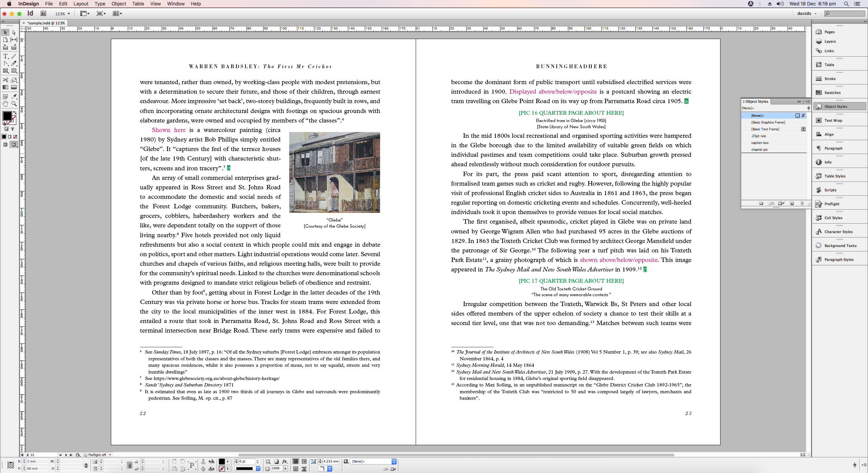Open the Object menu
Screen dimensions: 868x473
click(119, 4)
